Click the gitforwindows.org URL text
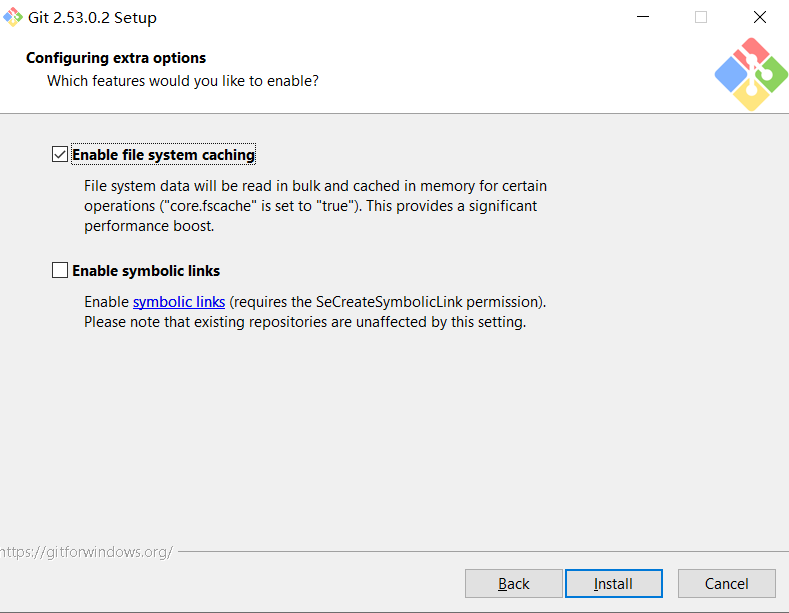Screen dimensions: 789x613 click(x=86, y=551)
